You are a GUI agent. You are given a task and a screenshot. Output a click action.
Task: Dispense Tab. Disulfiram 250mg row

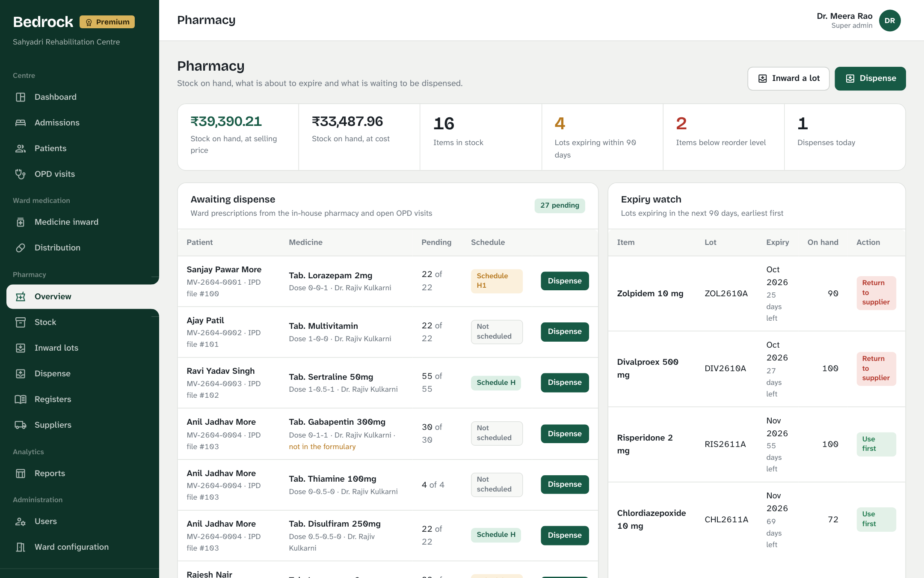coord(565,536)
